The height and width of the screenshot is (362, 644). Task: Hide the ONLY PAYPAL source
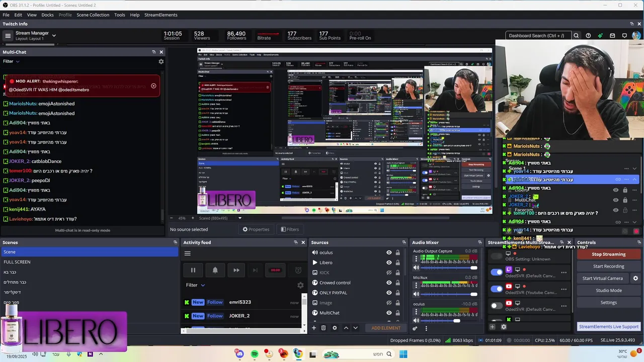[389, 293]
